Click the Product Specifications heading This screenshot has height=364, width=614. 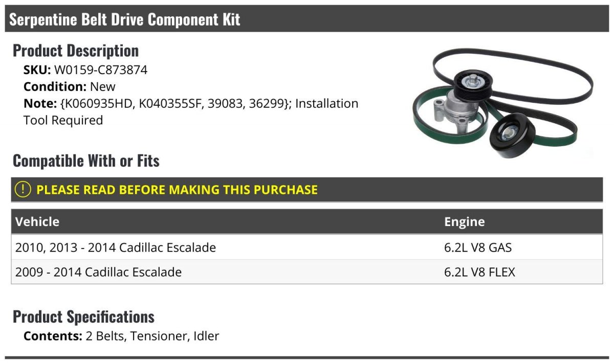point(83,317)
